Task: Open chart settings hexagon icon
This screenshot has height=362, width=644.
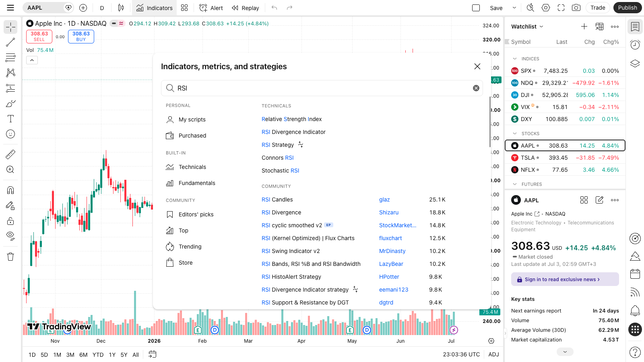Action: coord(546,8)
